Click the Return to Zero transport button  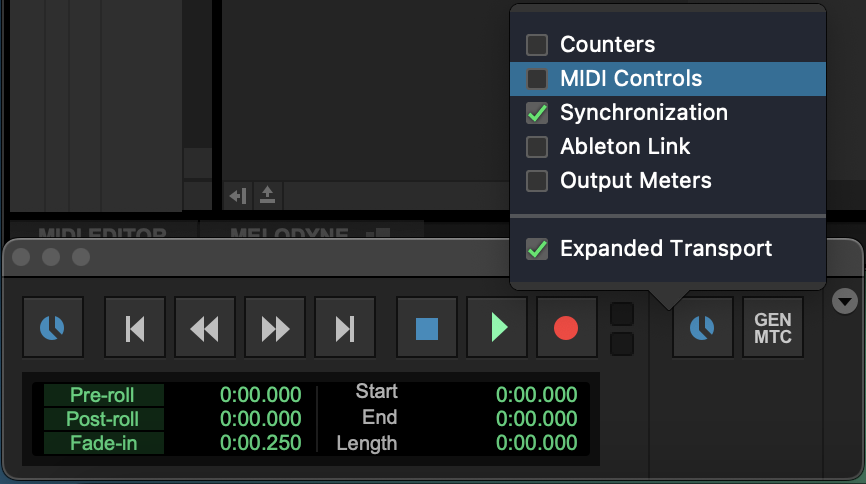point(135,328)
